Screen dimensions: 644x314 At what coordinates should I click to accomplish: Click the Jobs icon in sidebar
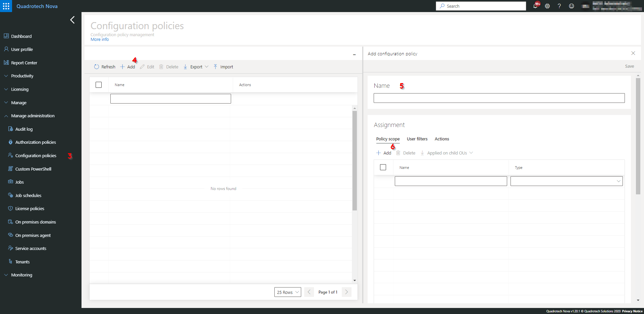pos(10,182)
